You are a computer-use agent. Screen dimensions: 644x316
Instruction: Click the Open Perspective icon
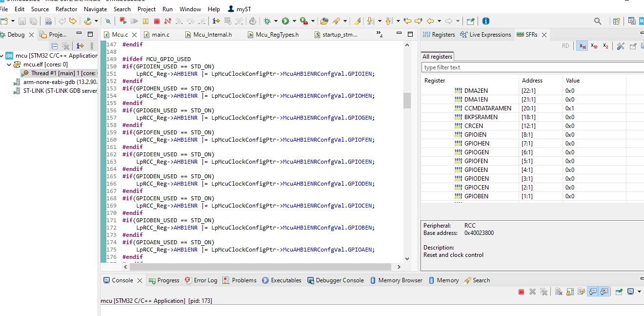(x=617, y=21)
